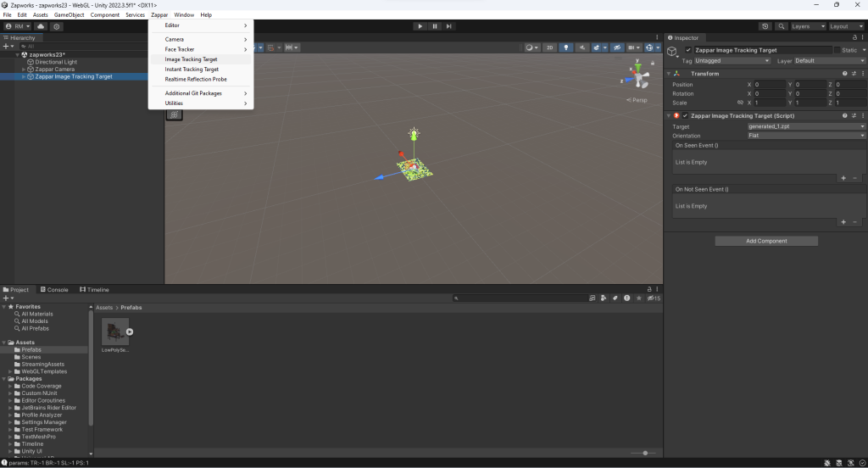Lock the Inspector panel icon
Viewport: 868px width, 468px height.
tap(854, 37)
